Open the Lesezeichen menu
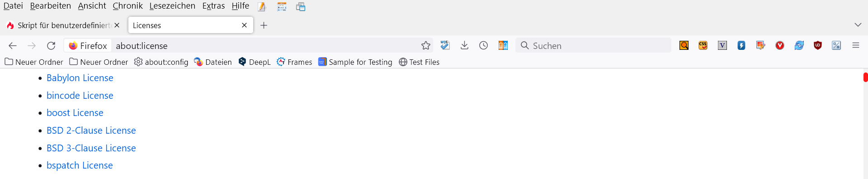 point(172,6)
